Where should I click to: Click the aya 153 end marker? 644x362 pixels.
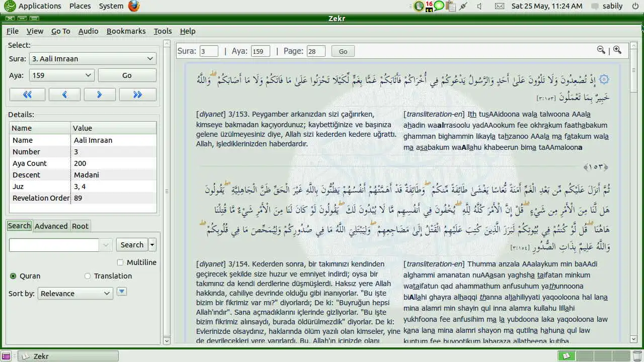596,167
